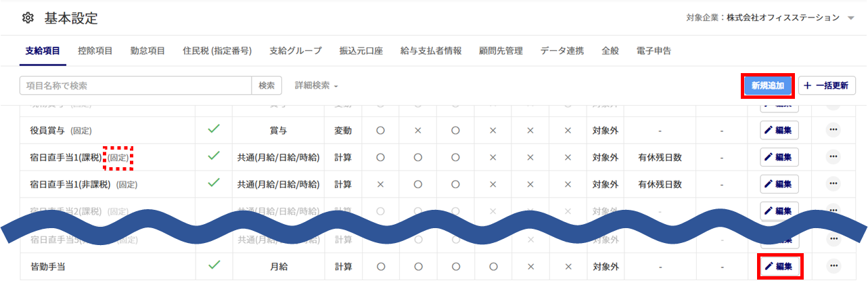Focus the 項目名称で検索 search field

coord(135,86)
